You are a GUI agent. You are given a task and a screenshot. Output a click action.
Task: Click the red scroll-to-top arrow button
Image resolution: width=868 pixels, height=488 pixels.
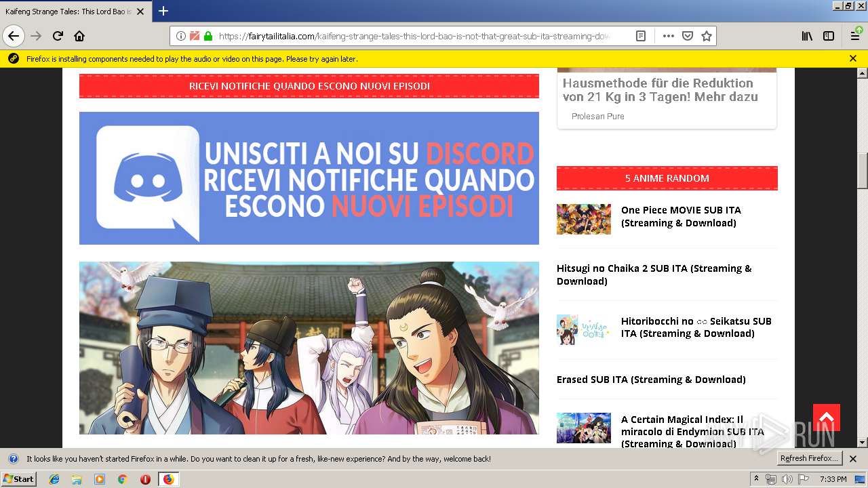827,418
